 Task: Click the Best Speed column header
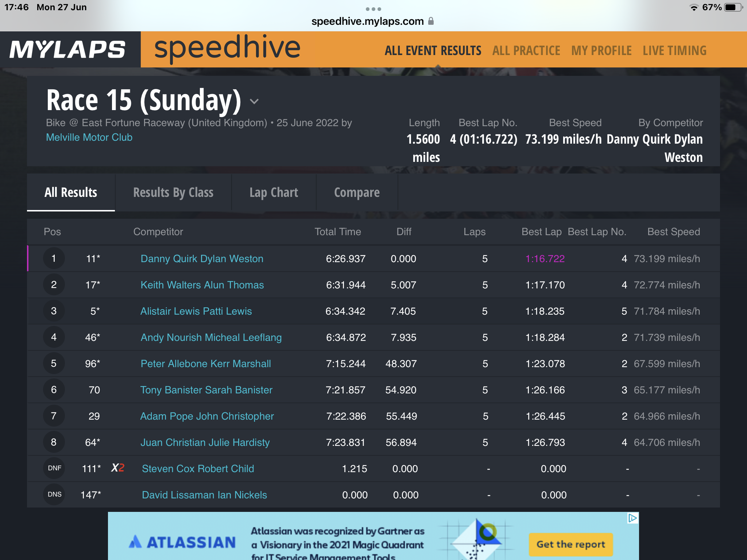click(x=674, y=232)
